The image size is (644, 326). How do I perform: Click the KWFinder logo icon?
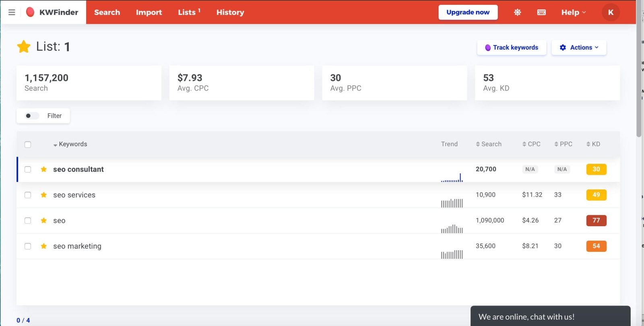(x=30, y=12)
